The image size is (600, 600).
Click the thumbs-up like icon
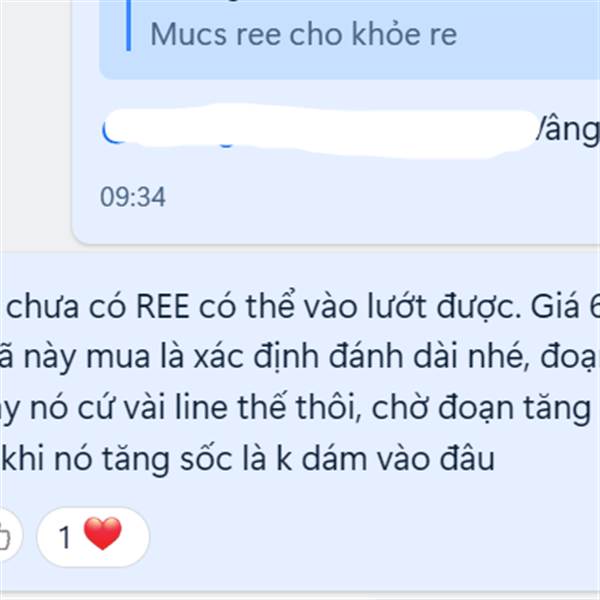(5, 537)
